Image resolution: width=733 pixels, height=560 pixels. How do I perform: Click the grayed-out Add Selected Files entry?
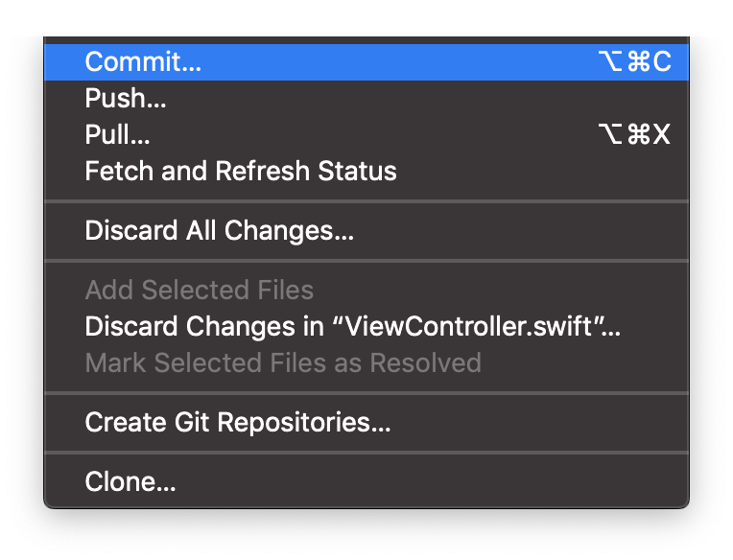[x=366, y=290]
